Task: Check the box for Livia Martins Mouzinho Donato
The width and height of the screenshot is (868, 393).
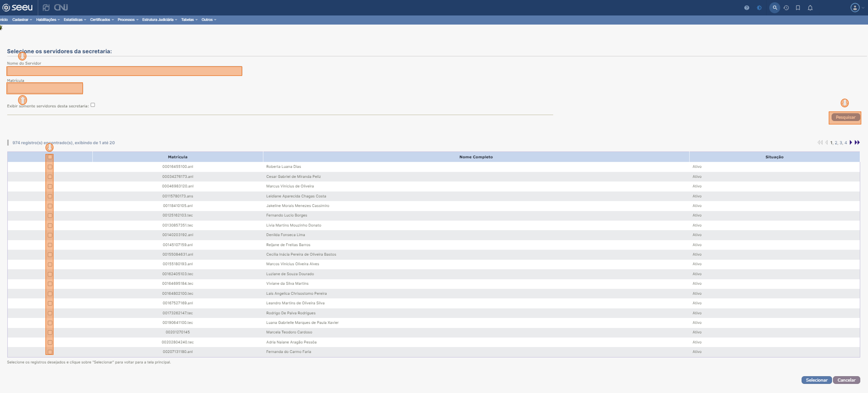Action: 50,225
